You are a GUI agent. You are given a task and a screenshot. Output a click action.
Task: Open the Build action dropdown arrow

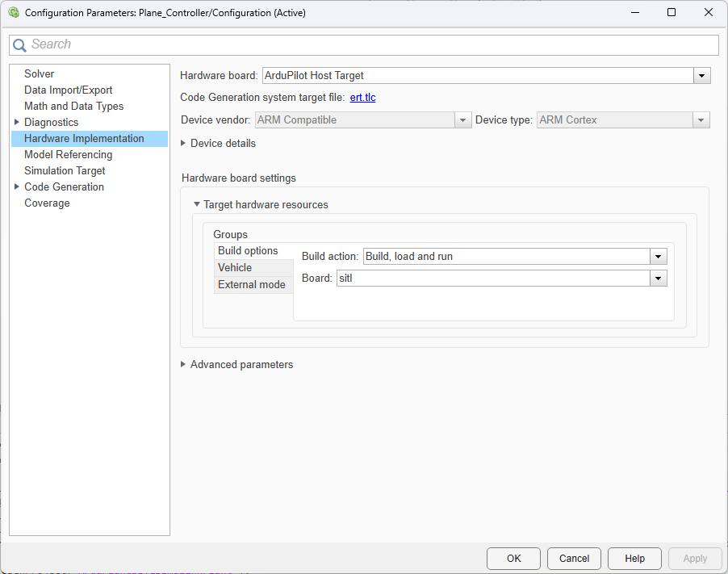[658, 257]
